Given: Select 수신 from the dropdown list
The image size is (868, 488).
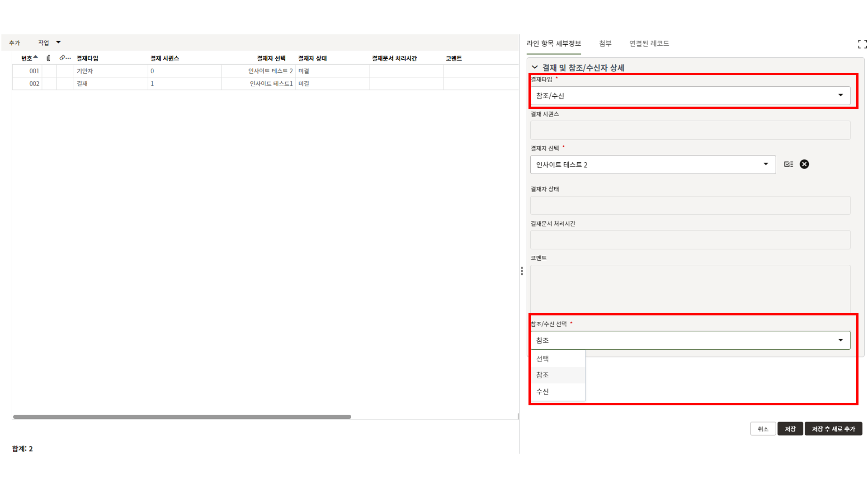Looking at the screenshot, I should coord(542,392).
